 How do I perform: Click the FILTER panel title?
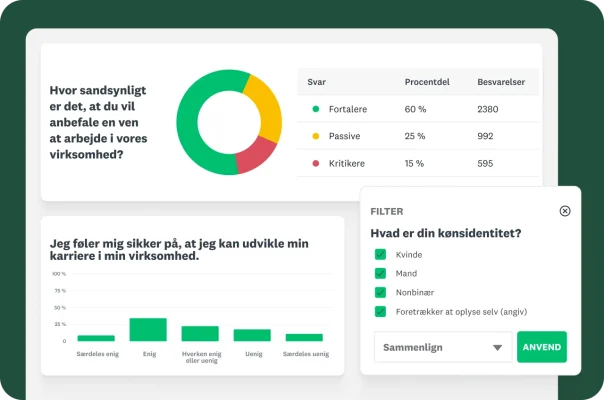[387, 211]
